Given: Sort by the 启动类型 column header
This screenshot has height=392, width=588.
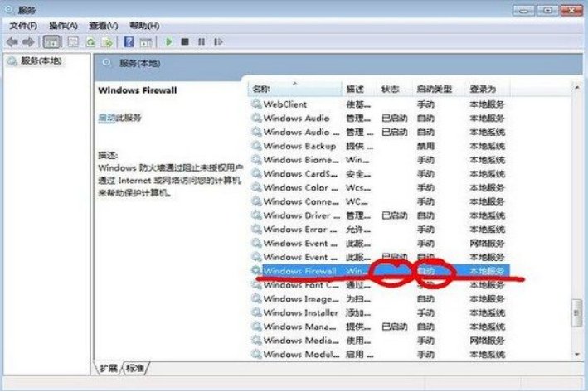Looking at the screenshot, I should [x=439, y=90].
